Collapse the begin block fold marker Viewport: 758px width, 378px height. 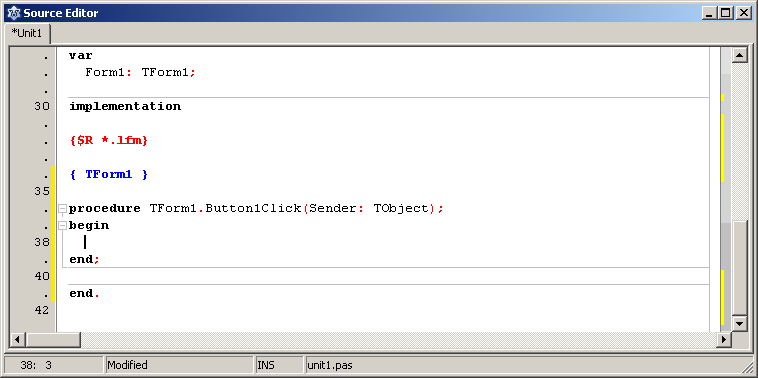coord(62,226)
